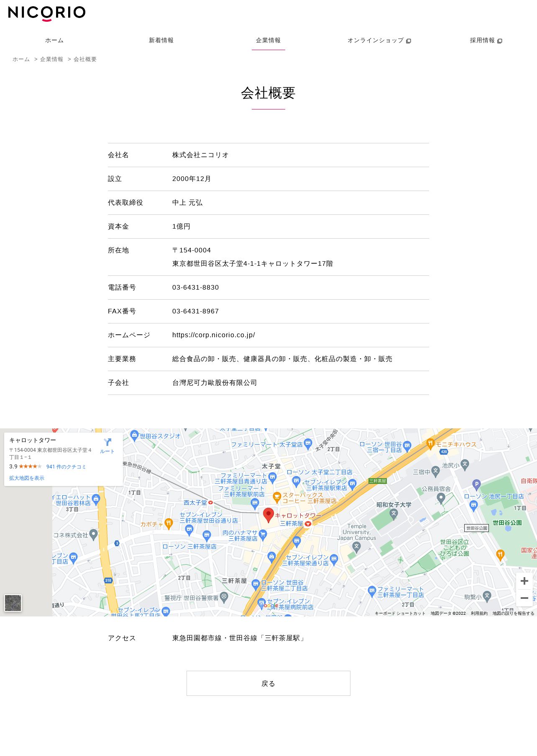Click the コネ株式会社 marker
Viewport: 537px width, 756px height.
(94, 534)
